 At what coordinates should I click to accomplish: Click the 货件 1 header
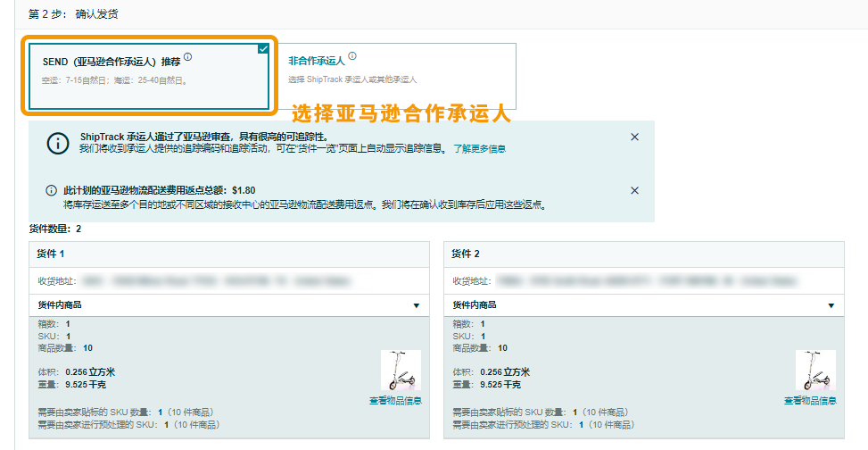pos(51,254)
